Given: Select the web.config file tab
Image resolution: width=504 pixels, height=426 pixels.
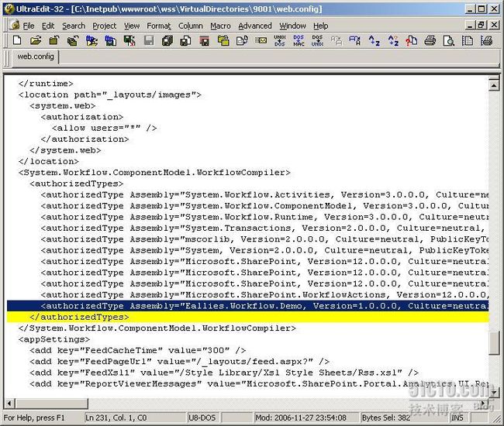Looking at the screenshot, I should pos(36,57).
